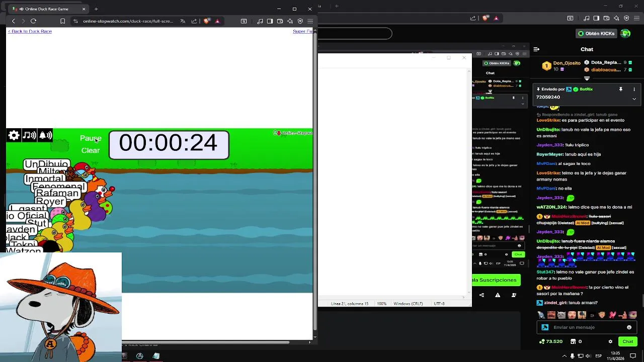The width and height of the screenshot is (644, 362).
Task: Open the '< Back to Duck Race' link
Action: pyautogui.click(x=30, y=31)
